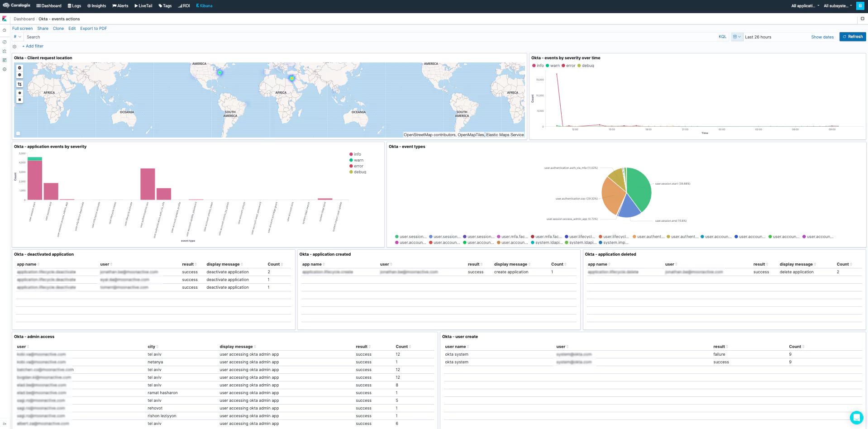The width and height of the screenshot is (868, 429).
Task: Open the saved query # dropdown
Action: pos(17,37)
